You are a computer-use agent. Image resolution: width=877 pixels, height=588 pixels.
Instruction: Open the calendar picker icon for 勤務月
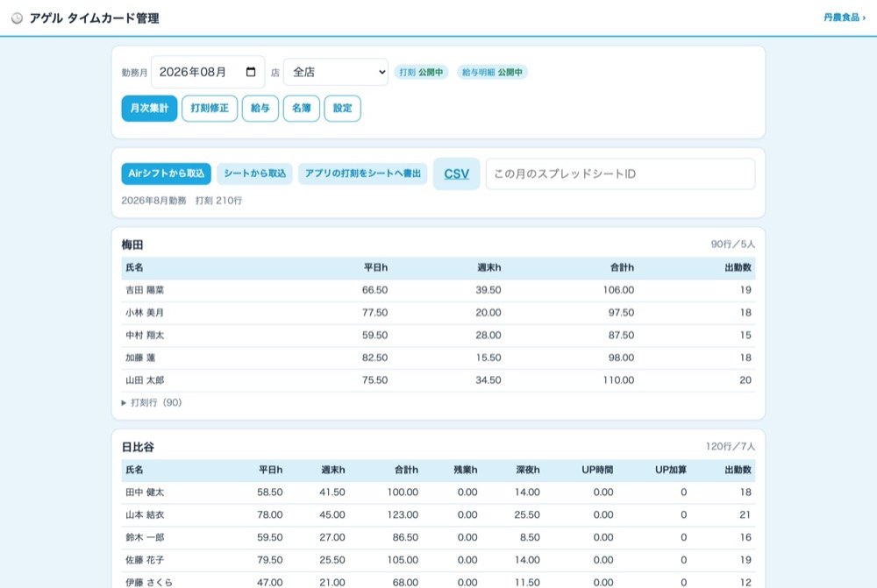tap(251, 72)
